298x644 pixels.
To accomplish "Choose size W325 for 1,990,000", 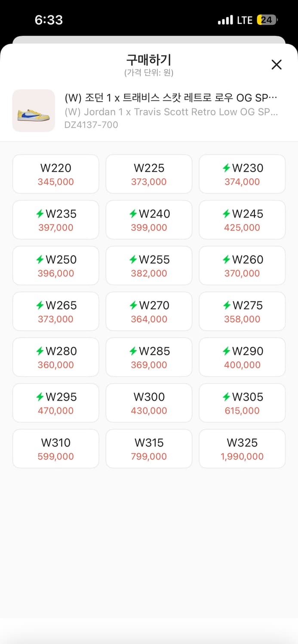I will (242, 449).
